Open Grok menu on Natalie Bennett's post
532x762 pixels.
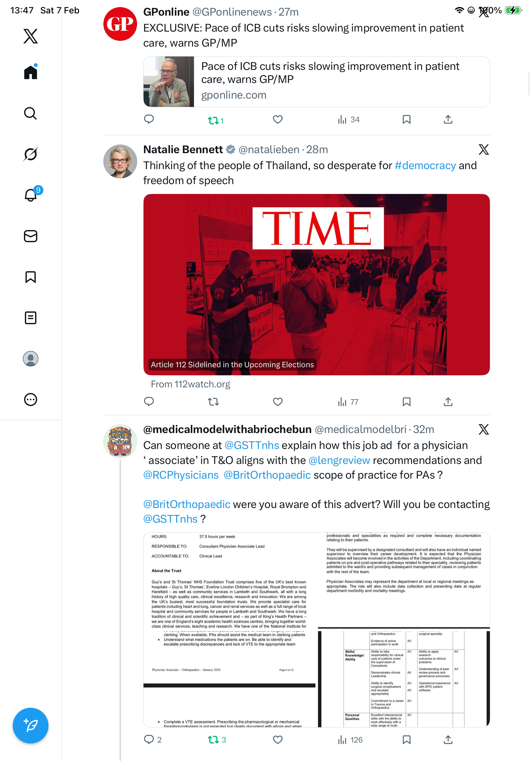point(484,150)
